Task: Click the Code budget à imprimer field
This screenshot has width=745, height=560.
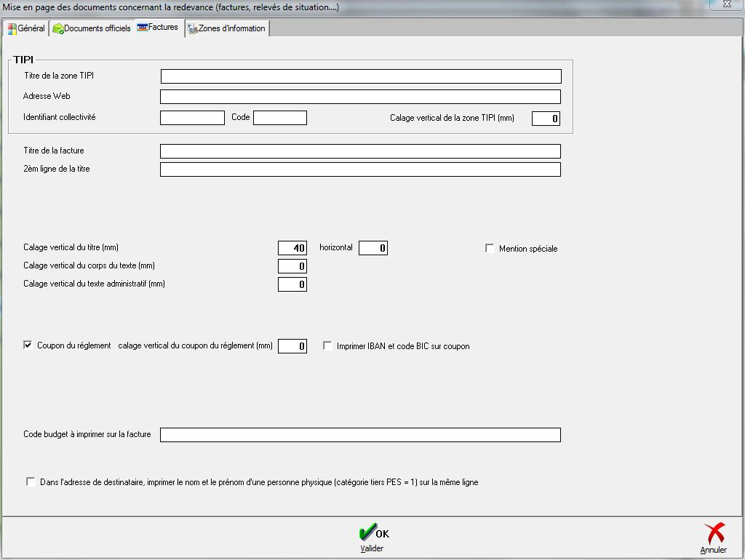Action: [361, 435]
